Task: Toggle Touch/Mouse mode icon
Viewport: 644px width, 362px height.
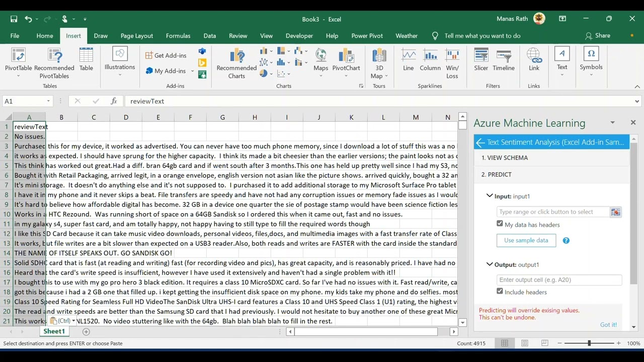Action: (x=64, y=19)
